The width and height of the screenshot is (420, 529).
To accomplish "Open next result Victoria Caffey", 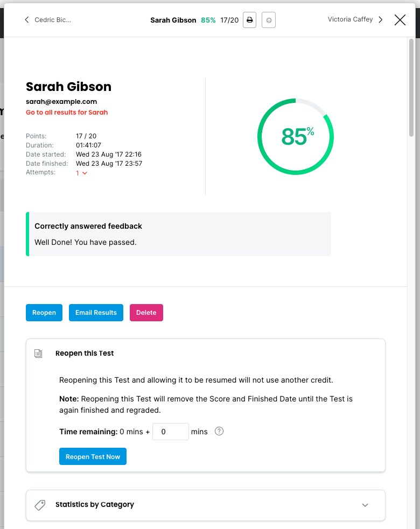I will tap(350, 19).
